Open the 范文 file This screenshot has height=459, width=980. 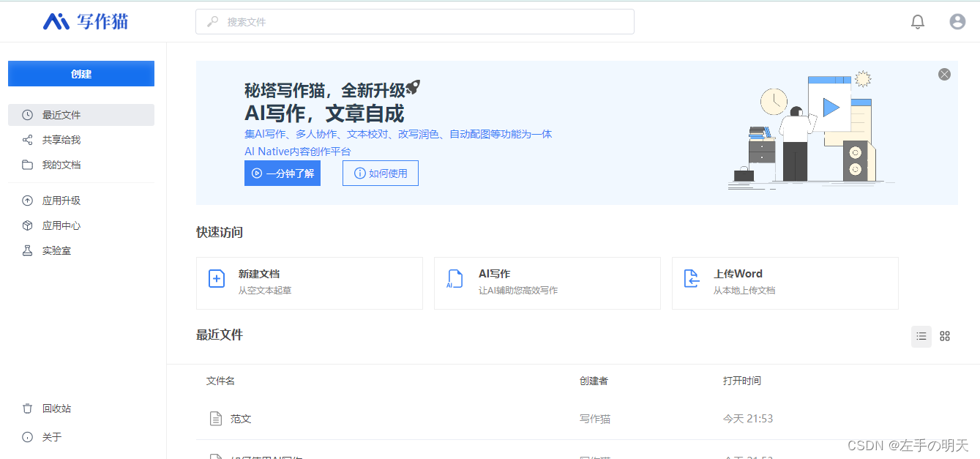(241, 419)
